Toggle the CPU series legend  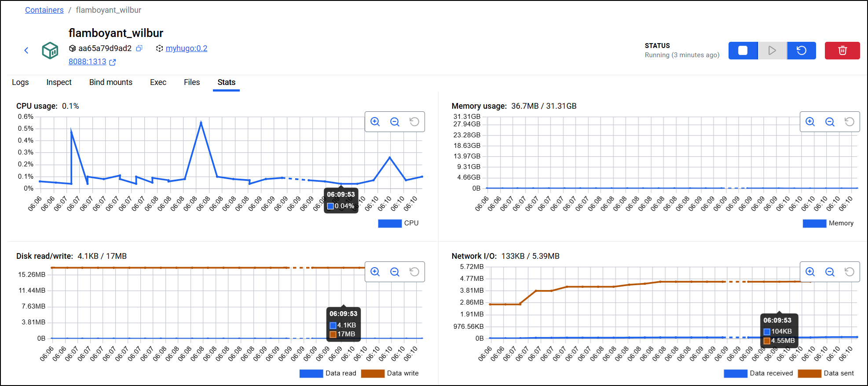click(398, 223)
